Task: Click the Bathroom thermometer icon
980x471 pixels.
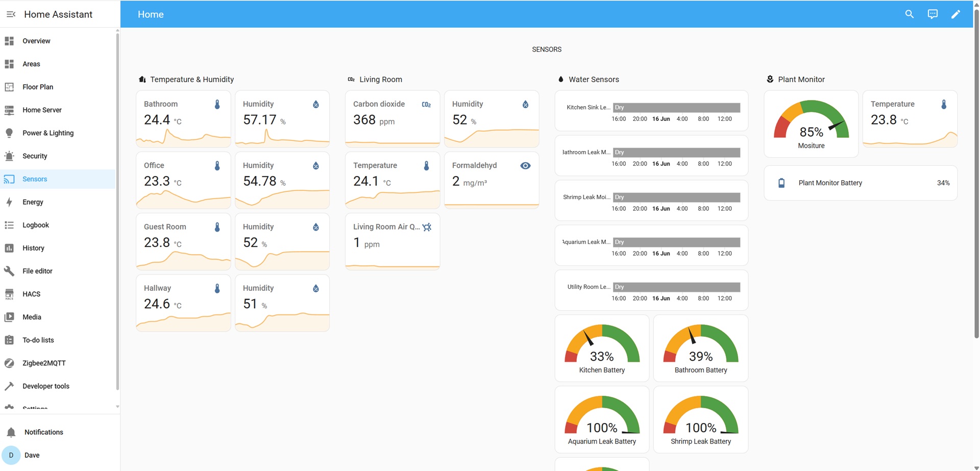Action: pos(217,105)
